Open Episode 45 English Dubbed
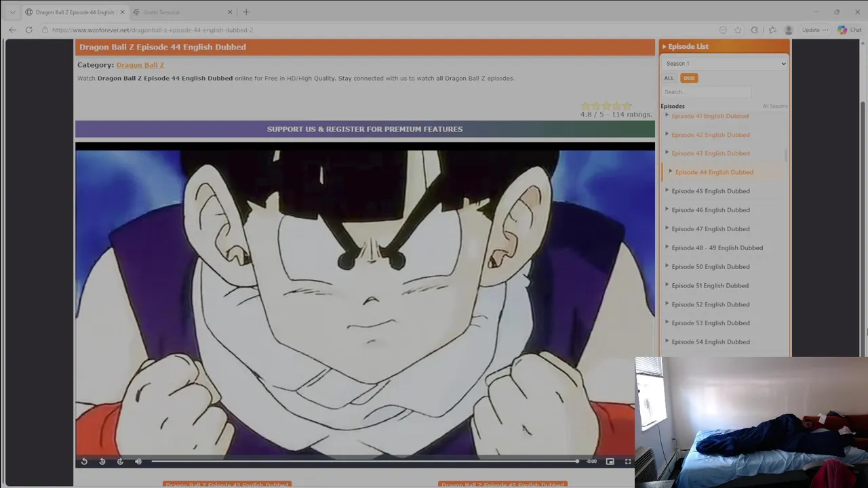This screenshot has height=488, width=868. pyautogui.click(x=710, y=191)
